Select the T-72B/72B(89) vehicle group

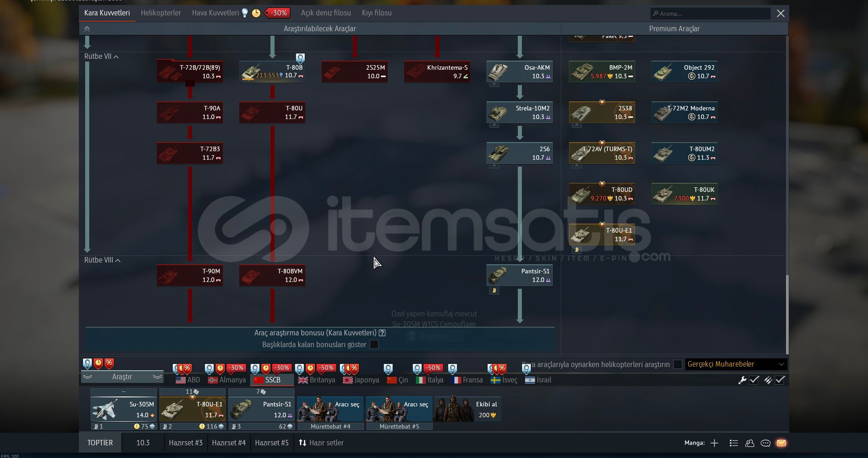point(190,72)
